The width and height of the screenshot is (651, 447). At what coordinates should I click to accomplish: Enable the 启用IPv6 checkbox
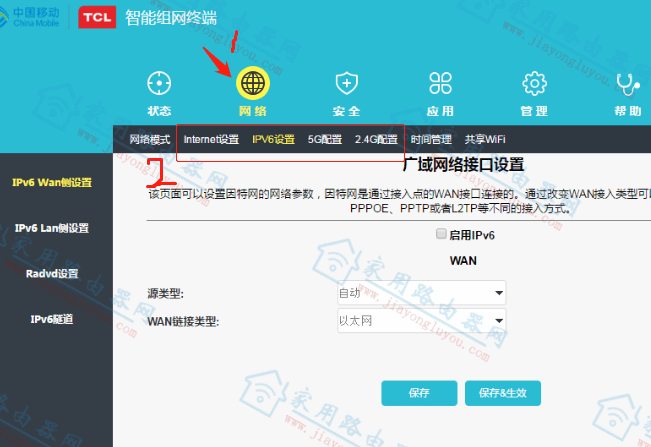pyautogui.click(x=441, y=234)
